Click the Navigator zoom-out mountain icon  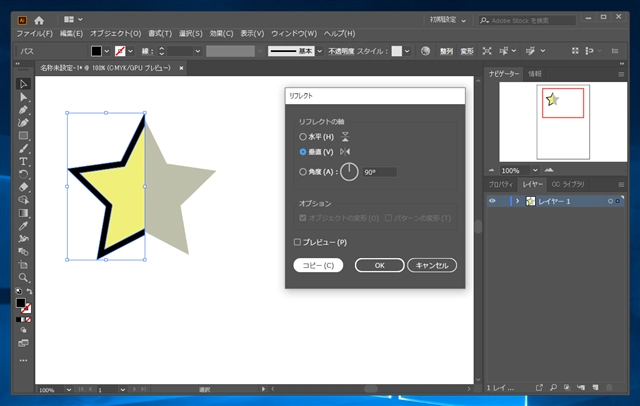(491, 170)
